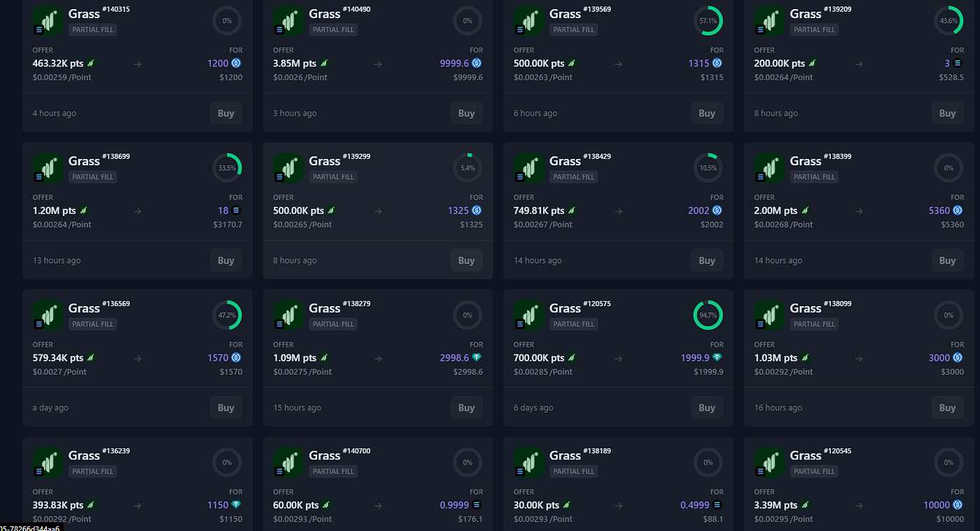Click the 'a day ago' timestamp
This screenshot has width=980, height=531.
50,408
